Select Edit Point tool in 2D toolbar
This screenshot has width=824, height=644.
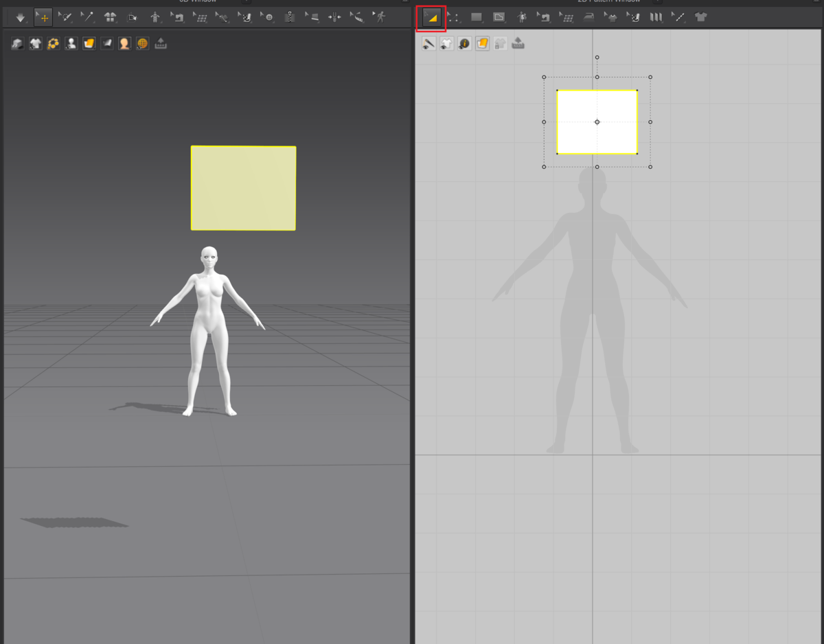pos(454,18)
